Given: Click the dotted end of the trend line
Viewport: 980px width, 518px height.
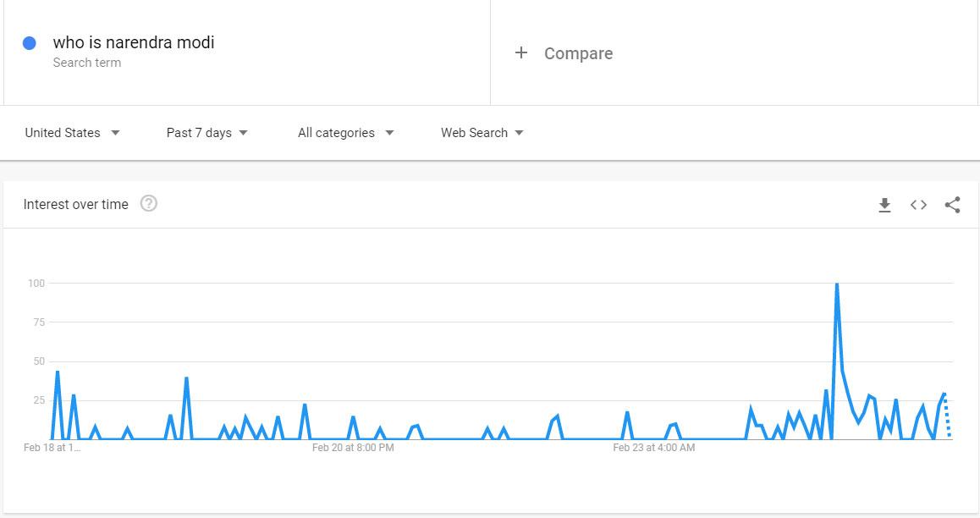Looking at the screenshot, I should point(947,415).
